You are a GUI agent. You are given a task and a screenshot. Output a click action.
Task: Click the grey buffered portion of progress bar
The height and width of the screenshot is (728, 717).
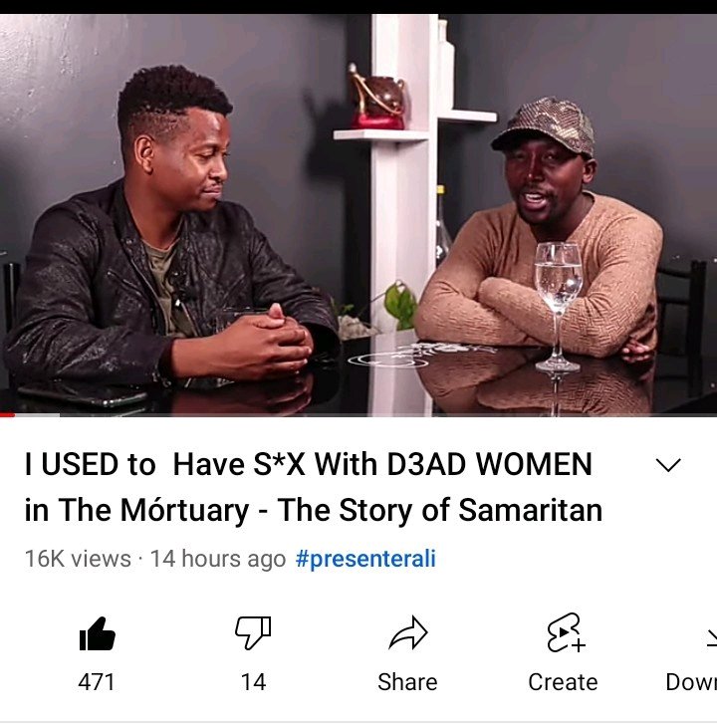(x=37, y=414)
